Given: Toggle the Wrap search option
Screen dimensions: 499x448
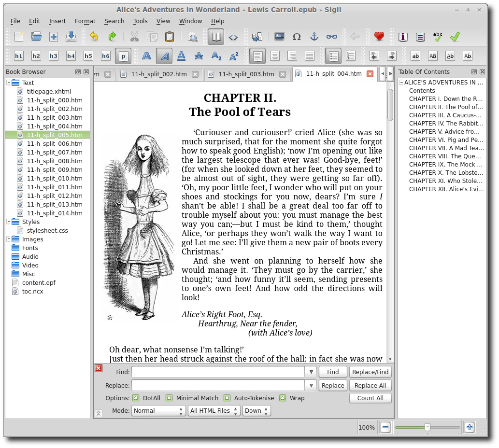Looking at the screenshot, I should [x=283, y=398].
